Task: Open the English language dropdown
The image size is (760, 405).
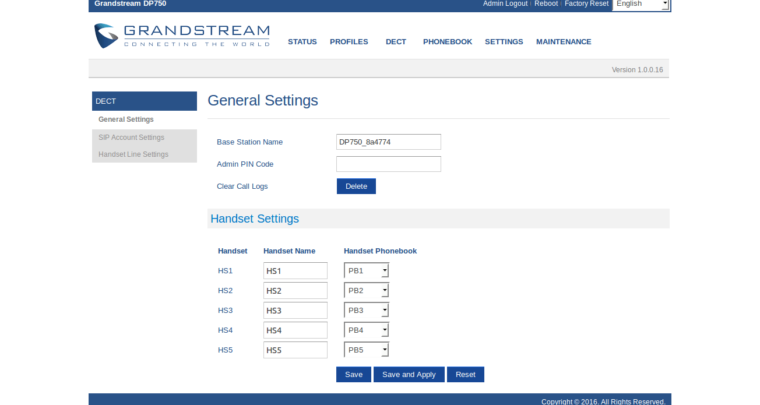Action: [641, 4]
